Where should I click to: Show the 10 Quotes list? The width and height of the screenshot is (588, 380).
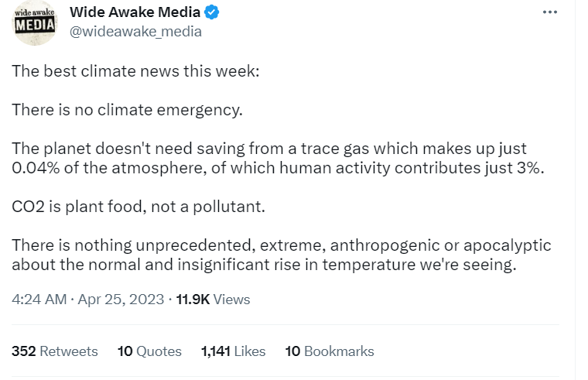click(149, 351)
